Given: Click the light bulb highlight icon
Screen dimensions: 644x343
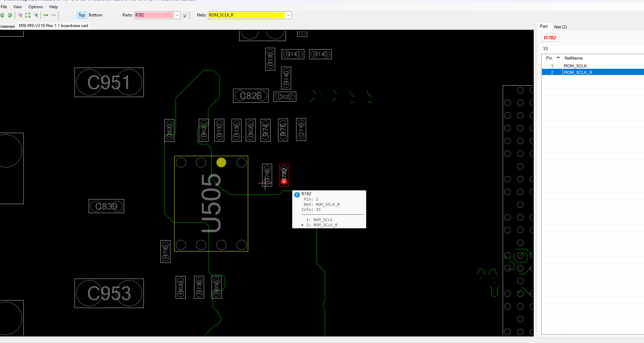Looking at the screenshot, I should click(x=185, y=15).
